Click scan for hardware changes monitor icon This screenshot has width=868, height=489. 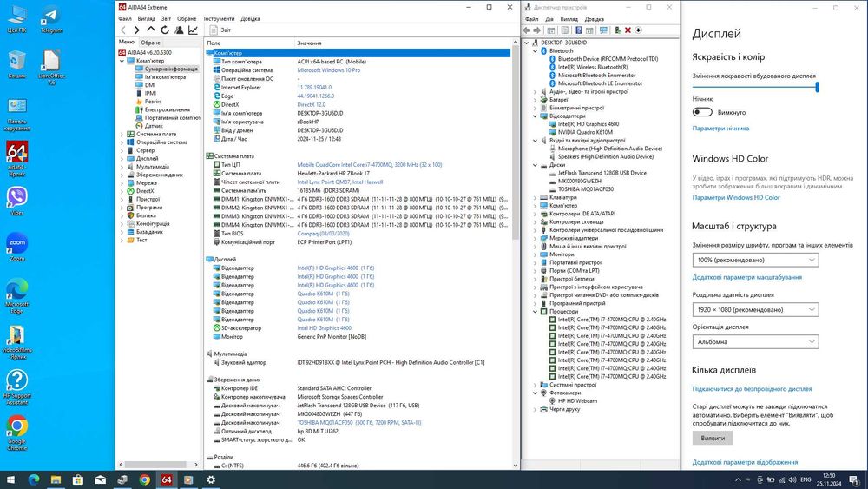(x=605, y=30)
